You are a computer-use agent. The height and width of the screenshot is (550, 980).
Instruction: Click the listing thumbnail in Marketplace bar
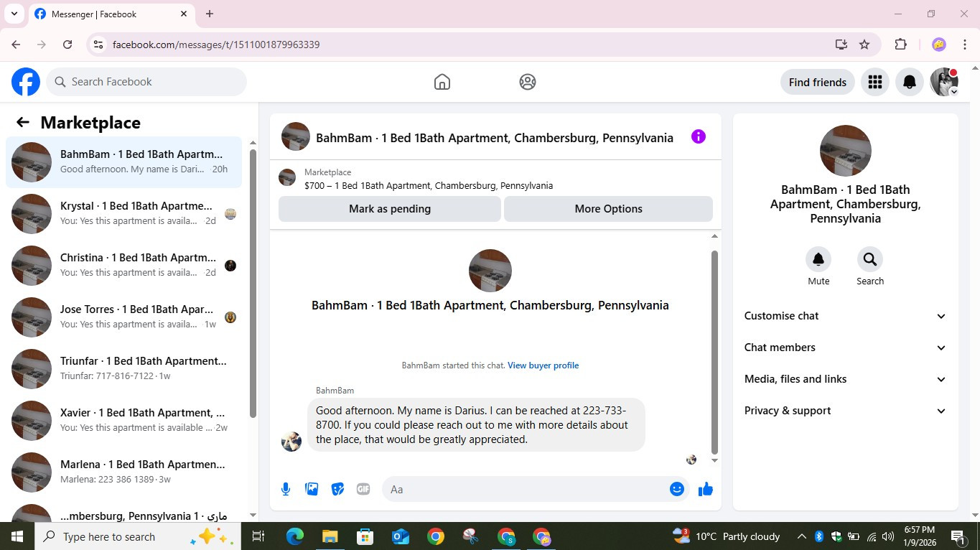pos(287,177)
